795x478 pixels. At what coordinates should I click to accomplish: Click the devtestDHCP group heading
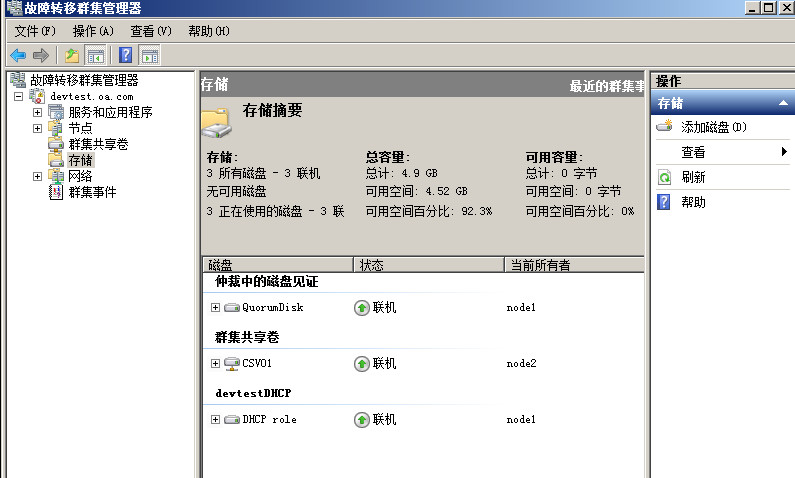[253, 393]
